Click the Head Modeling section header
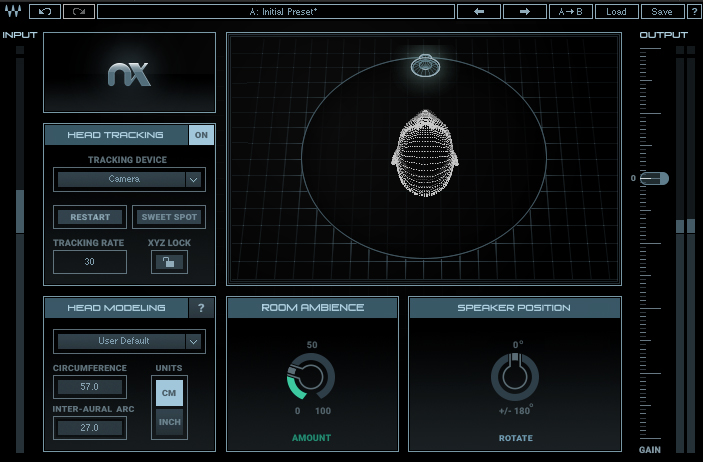 coord(116,308)
